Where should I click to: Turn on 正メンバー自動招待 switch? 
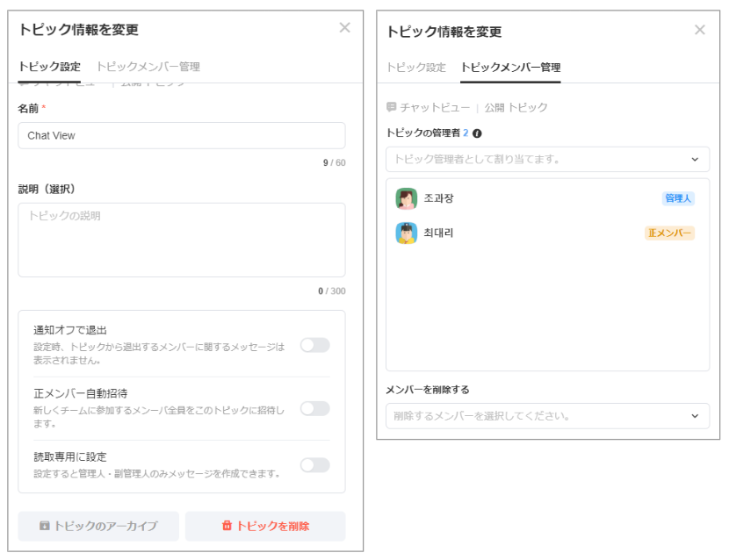(314, 408)
